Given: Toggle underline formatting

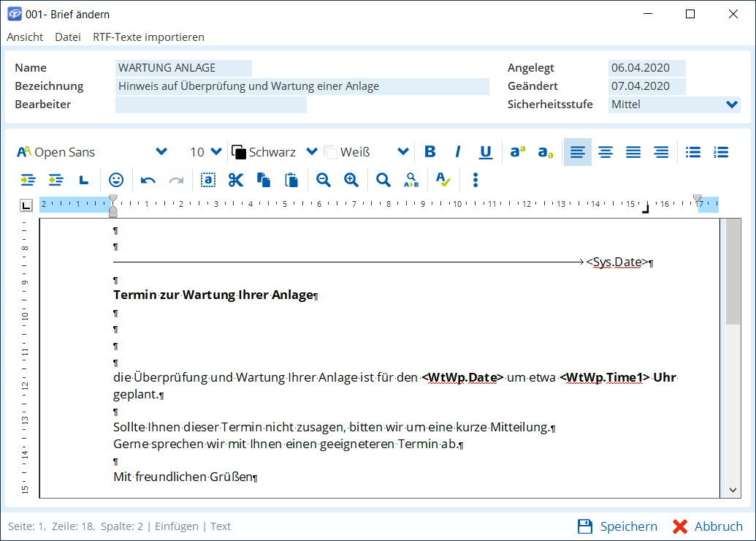Looking at the screenshot, I should point(486,152).
